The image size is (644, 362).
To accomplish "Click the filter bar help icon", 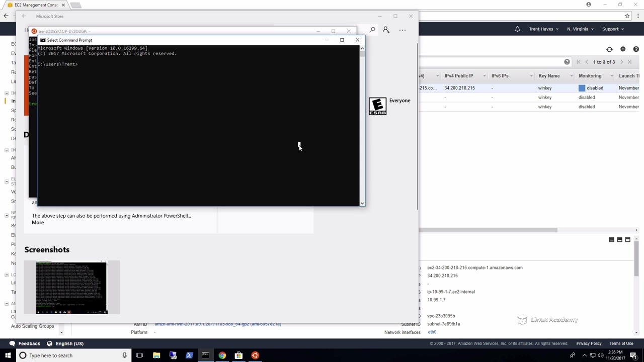I will pos(567,62).
